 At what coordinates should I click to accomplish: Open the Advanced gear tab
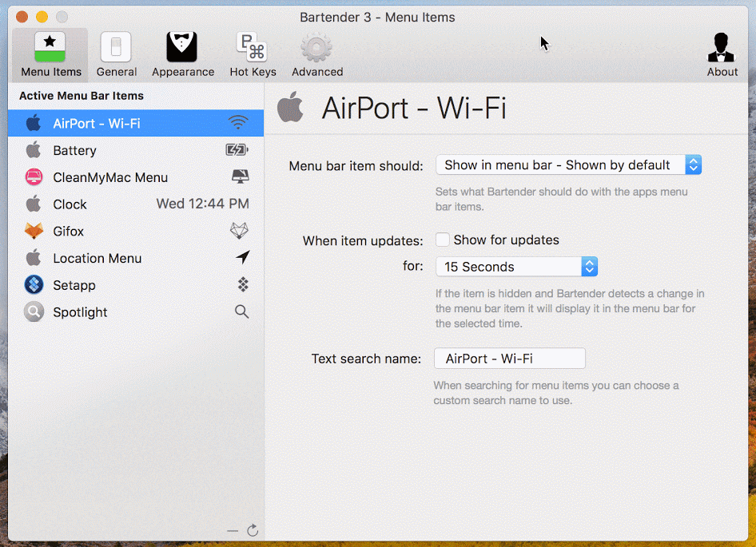(316, 54)
